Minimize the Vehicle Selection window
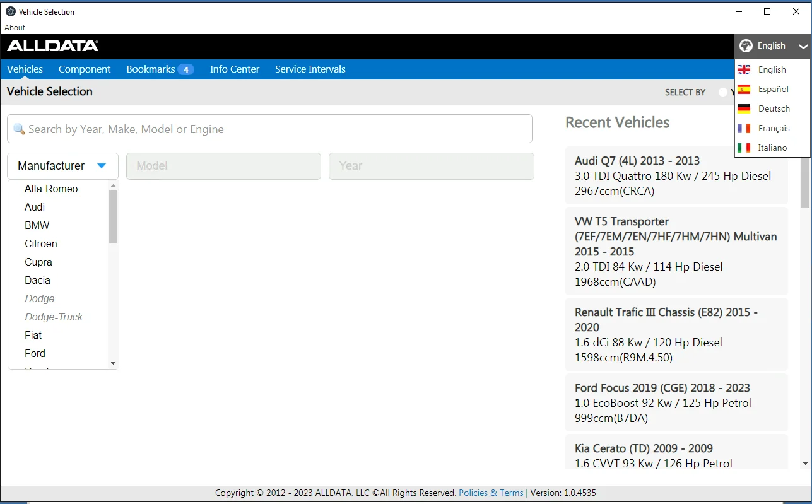Image resolution: width=812 pixels, height=504 pixels. tap(738, 11)
